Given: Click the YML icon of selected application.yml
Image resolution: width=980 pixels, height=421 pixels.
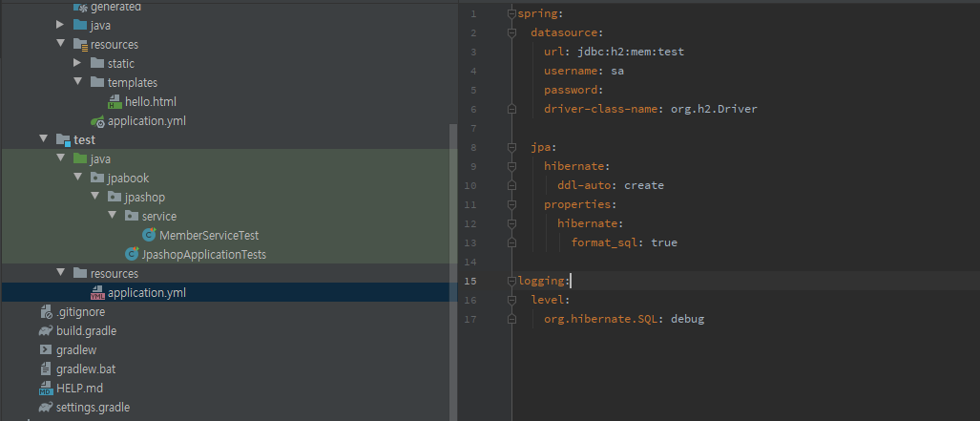Looking at the screenshot, I should 97,292.
